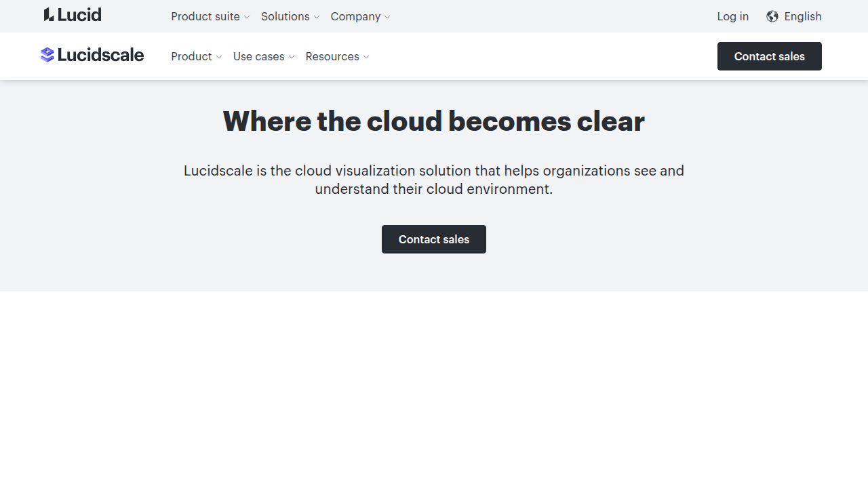Image resolution: width=868 pixels, height=488 pixels.
Task: Click the 'Where the cloud becomes clear' heading
Action: pos(434,121)
